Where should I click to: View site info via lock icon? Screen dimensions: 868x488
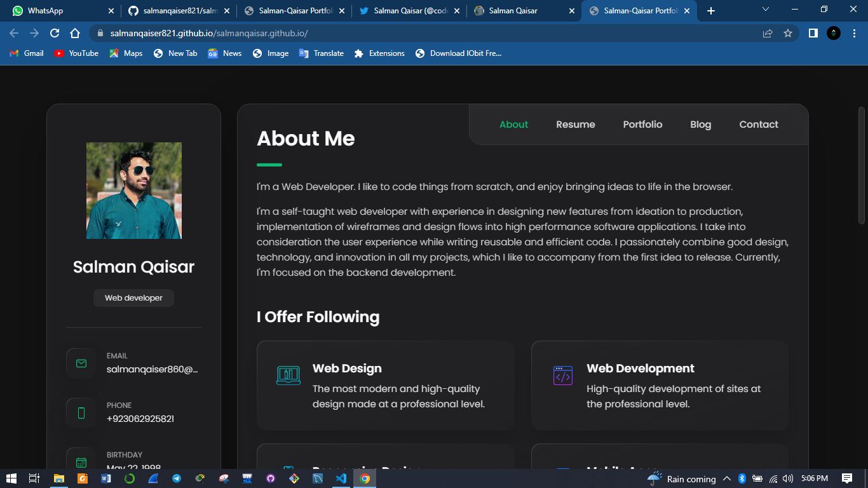(100, 33)
